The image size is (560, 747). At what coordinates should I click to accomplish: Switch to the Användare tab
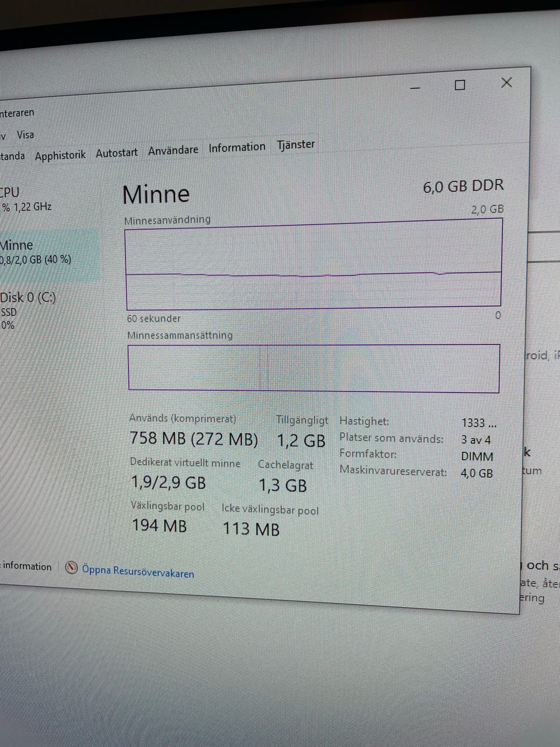point(173,150)
